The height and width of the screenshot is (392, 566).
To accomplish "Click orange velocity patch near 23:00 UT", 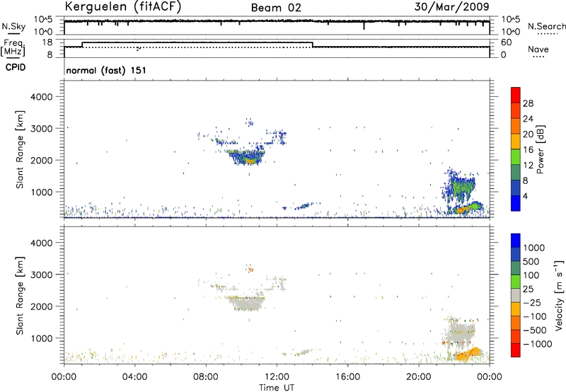I will coord(468,354).
